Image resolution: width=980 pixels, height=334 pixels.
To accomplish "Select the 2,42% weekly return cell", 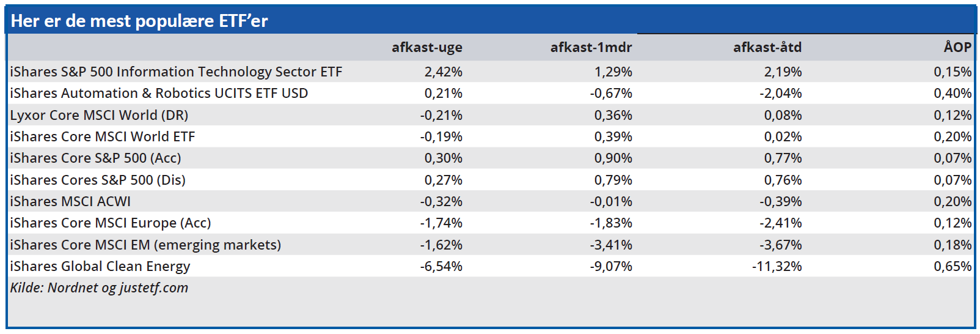I will [x=443, y=72].
